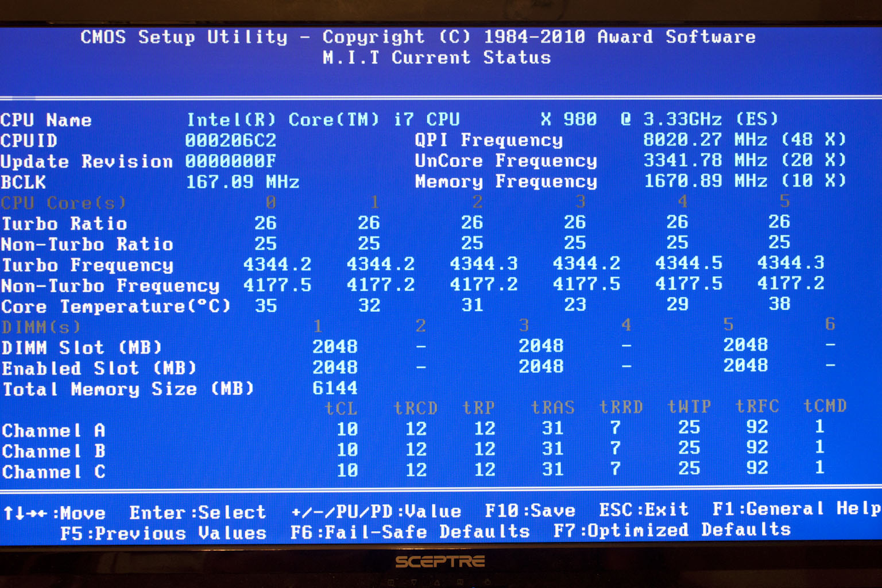Click the '+/-/PU/PD:Value' hint
Viewport: 882px width, 588px height.
click(376, 511)
